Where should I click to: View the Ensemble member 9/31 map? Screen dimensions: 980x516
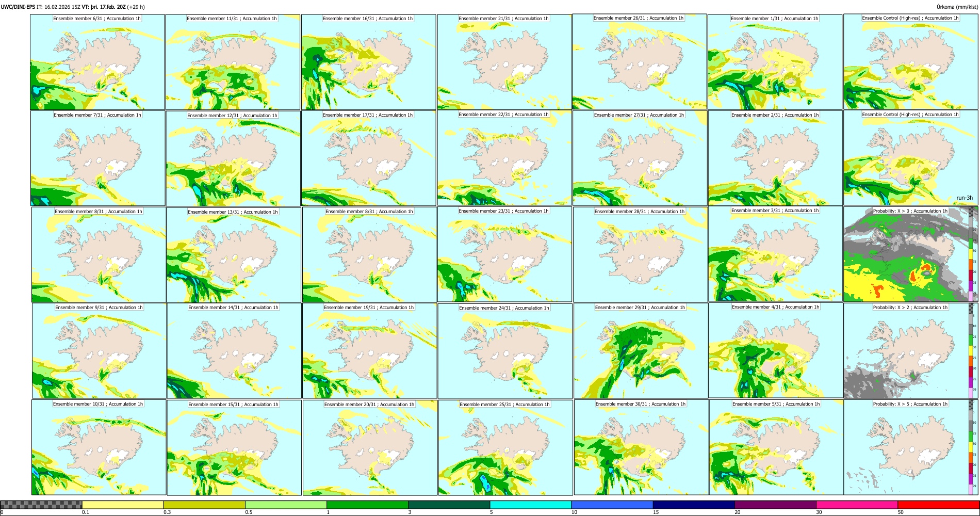pyautogui.click(x=99, y=351)
